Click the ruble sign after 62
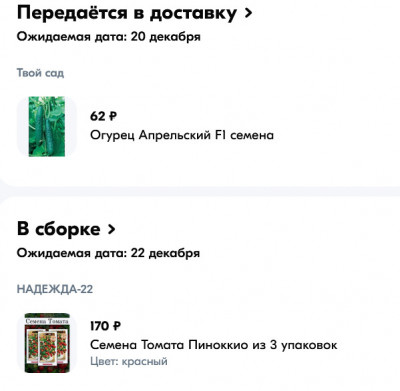 pyautogui.click(x=113, y=116)
